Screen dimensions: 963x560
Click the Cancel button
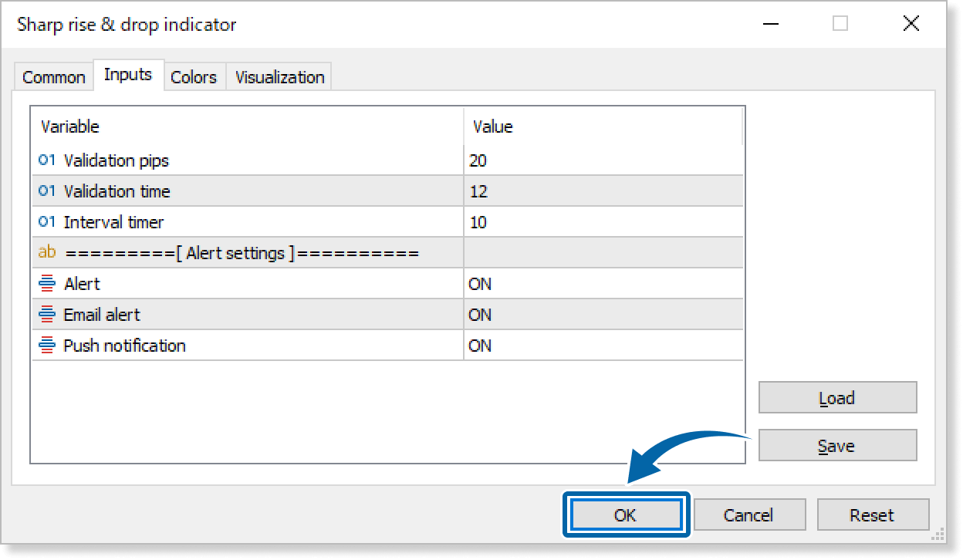pyautogui.click(x=748, y=515)
